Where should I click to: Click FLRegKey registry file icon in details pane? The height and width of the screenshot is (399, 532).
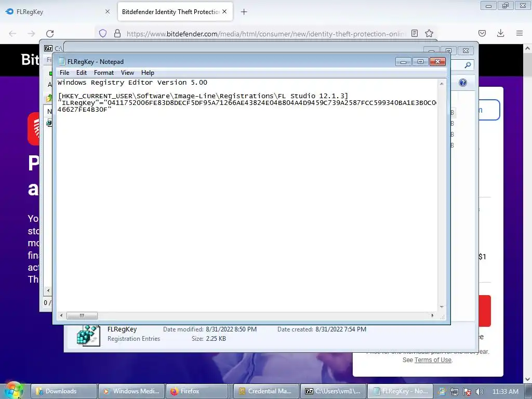88,336
